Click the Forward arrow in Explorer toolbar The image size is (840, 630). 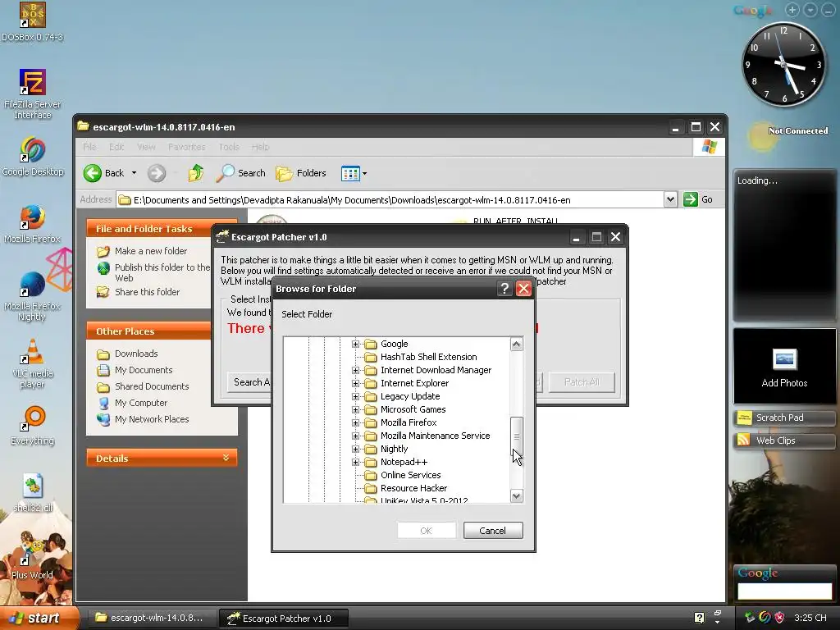pyautogui.click(x=157, y=173)
